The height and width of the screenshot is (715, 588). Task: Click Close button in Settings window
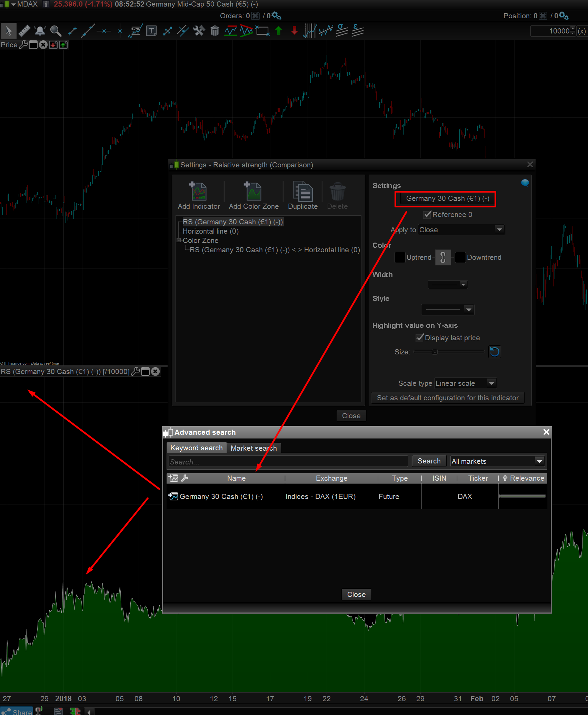click(351, 416)
